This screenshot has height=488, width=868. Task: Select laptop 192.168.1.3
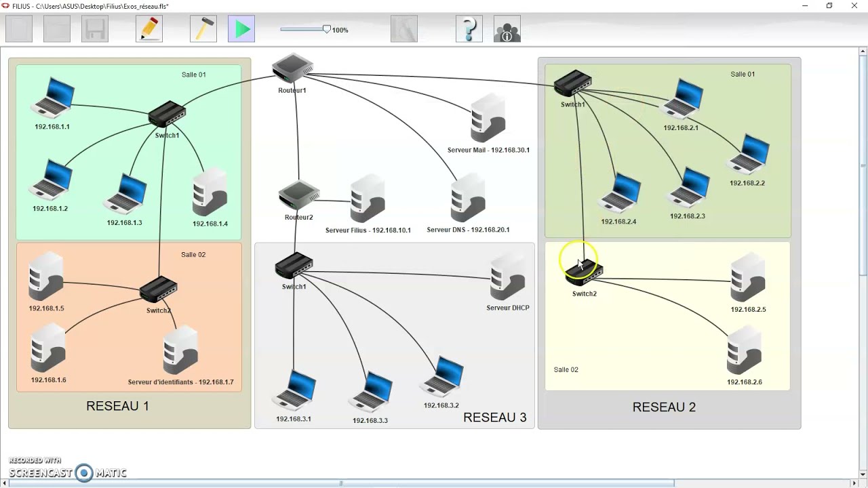coord(125,195)
